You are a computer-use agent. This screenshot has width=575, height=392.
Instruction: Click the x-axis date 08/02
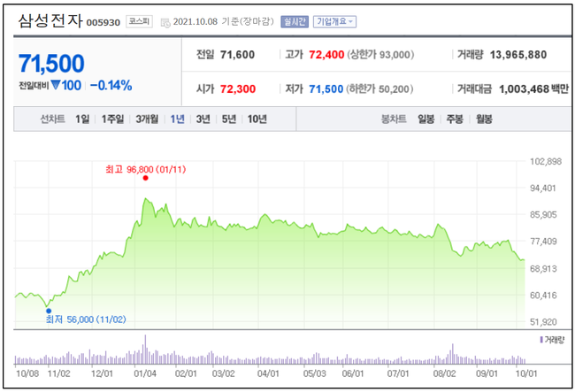tap(444, 373)
